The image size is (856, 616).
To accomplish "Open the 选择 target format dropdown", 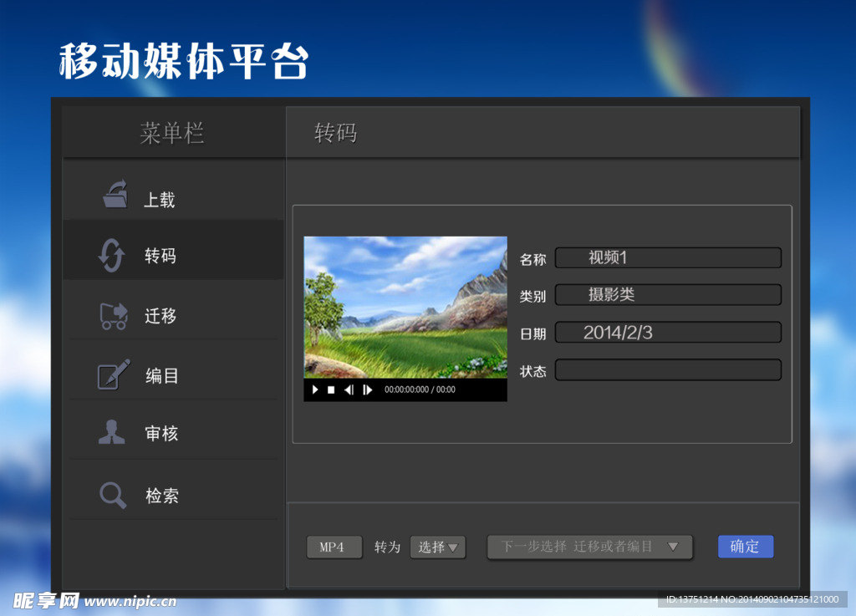I will (x=438, y=547).
